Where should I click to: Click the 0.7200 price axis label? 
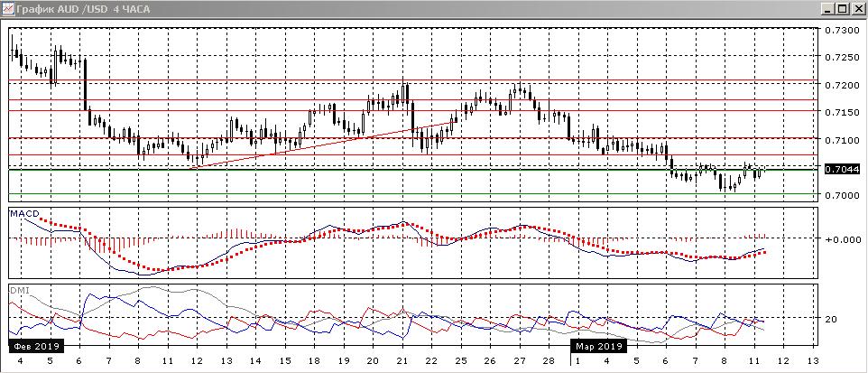click(x=842, y=85)
